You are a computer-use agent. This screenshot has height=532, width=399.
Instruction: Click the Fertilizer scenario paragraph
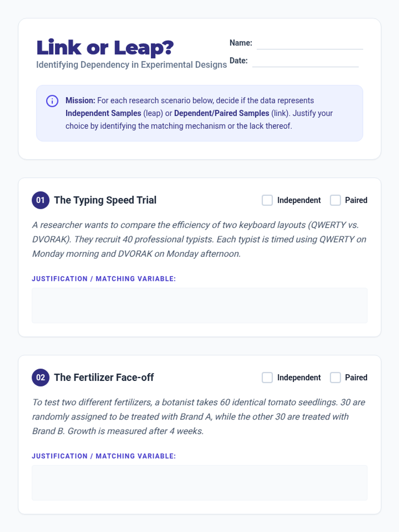click(x=199, y=417)
